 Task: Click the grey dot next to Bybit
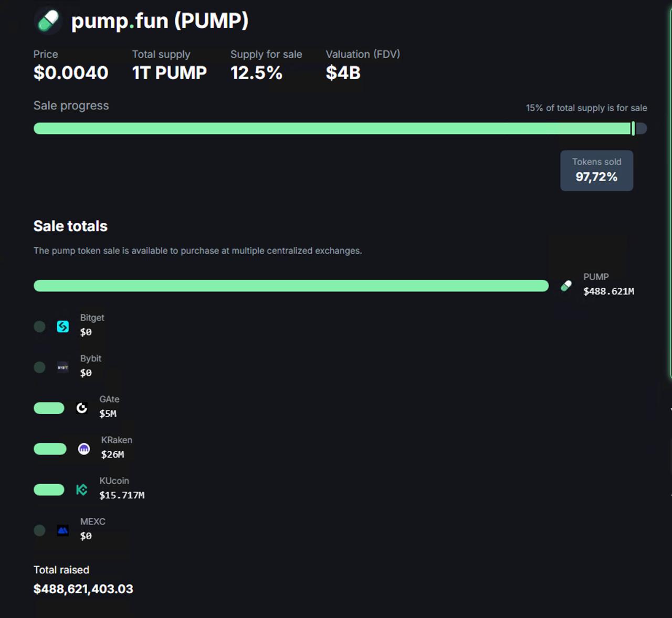(x=39, y=367)
